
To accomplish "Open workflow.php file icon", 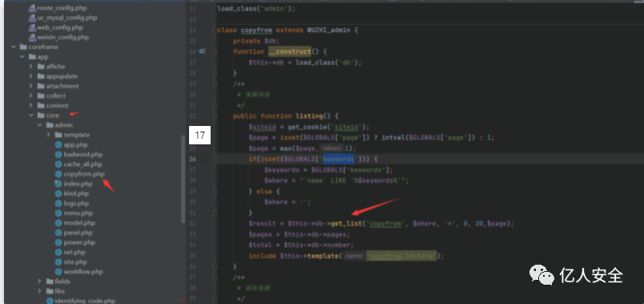I will pos(58,272).
